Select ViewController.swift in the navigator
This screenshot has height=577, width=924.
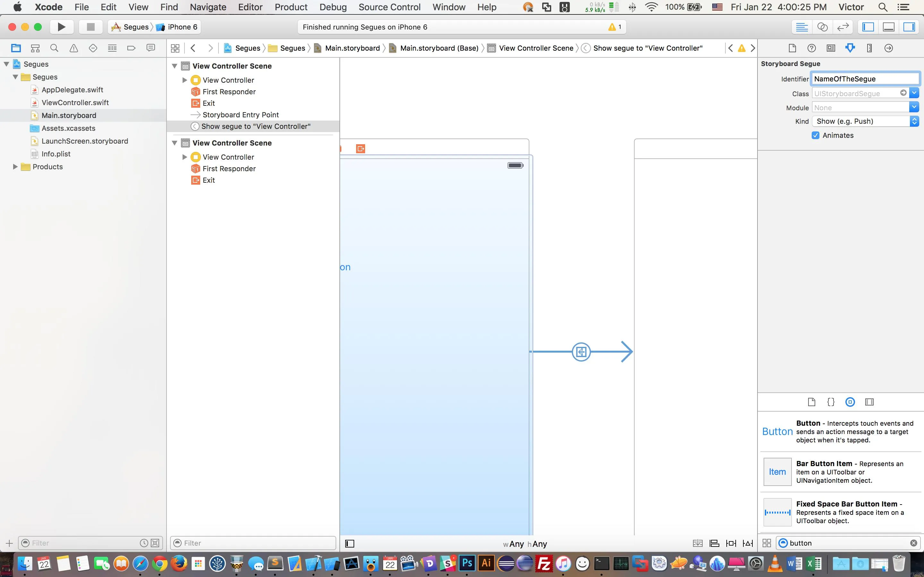pos(75,103)
